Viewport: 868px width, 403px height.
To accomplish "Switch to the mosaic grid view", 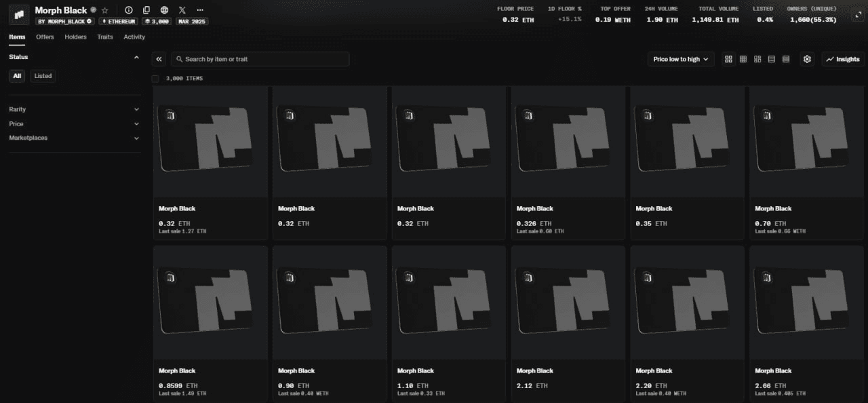I will (x=757, y=59).
